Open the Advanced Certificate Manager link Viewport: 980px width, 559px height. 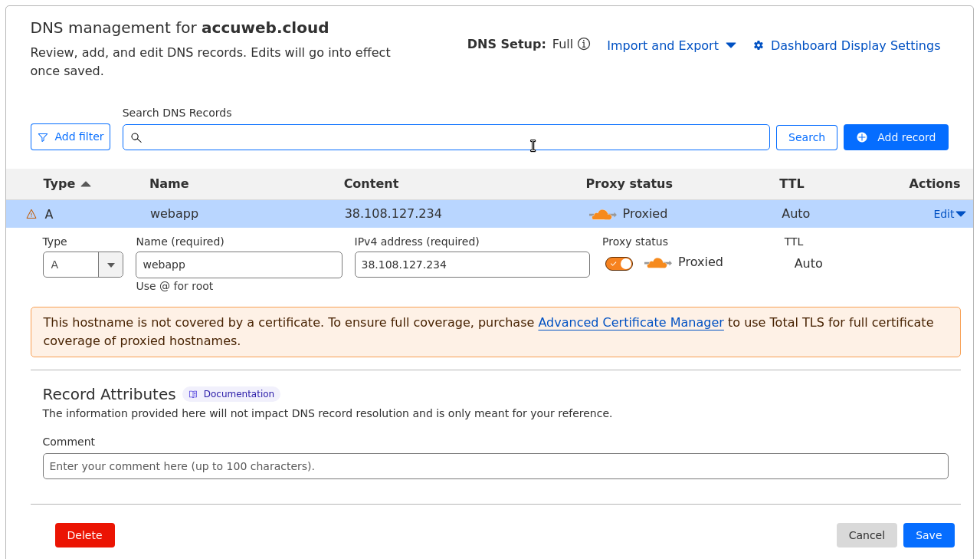coord(631,323)
